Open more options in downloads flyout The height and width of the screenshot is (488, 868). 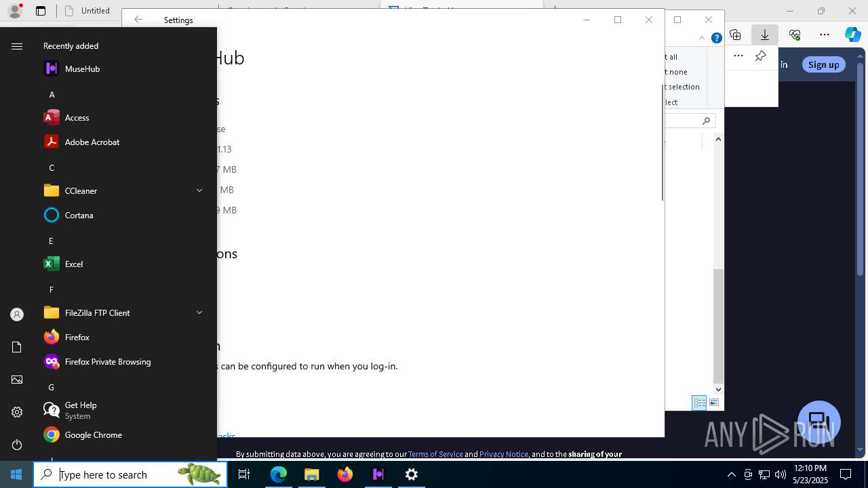[x=738, y=56]
